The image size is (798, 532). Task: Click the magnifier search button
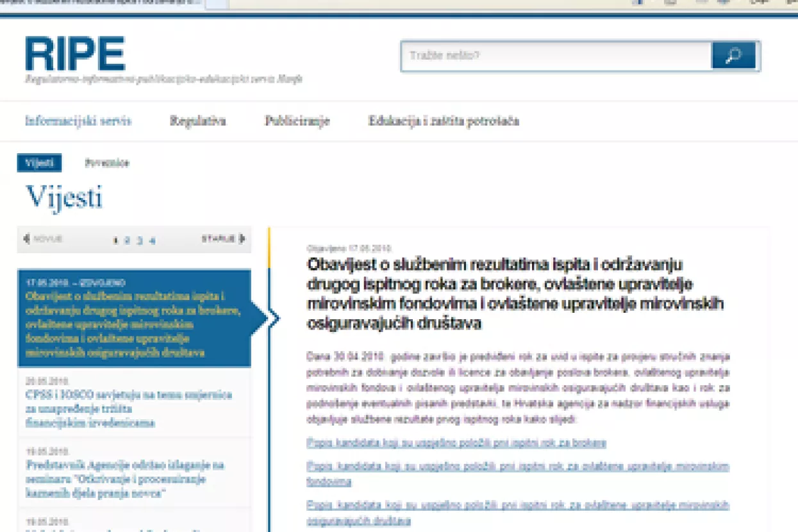coord(735,56)
